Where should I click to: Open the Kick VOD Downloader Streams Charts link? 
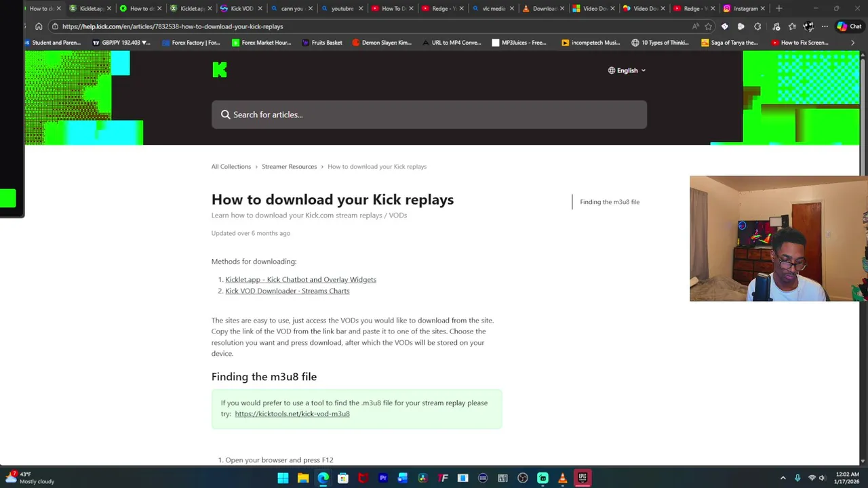(x=288, y=291)
